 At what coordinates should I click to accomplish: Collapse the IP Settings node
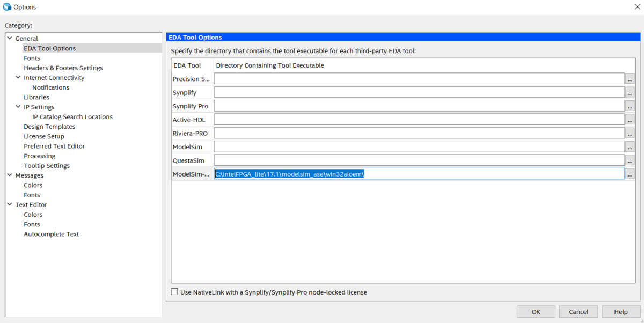point(18,107)
